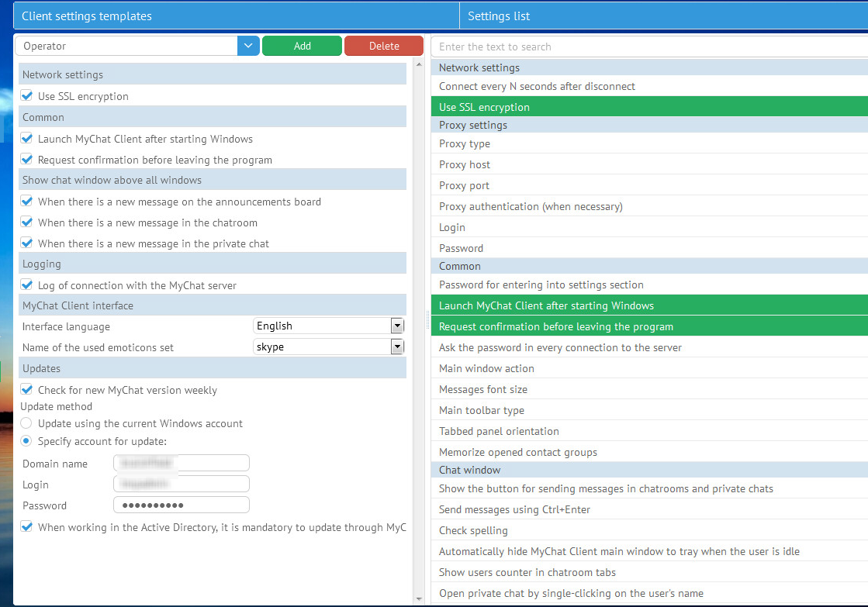Uncheck Use SSL encryption checkbox
This screenshot has width=868, height=607.
point(27,96)
